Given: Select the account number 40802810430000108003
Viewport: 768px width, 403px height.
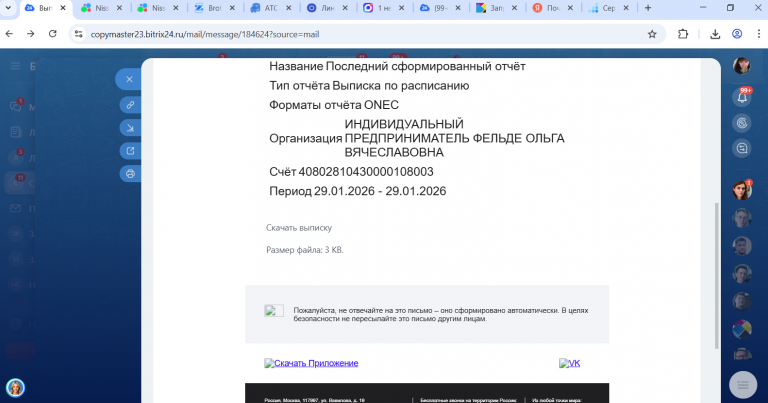Looking at the screenshot, I should 366,172.
